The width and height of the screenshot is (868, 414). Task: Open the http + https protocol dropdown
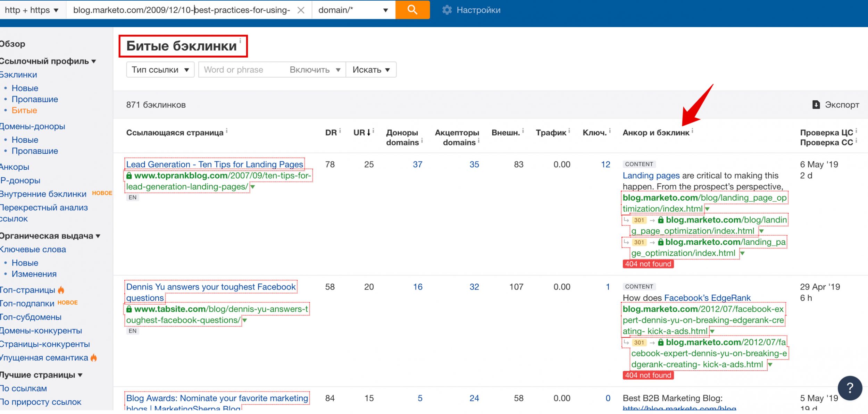pyautogui.click(x=32, y=10)
